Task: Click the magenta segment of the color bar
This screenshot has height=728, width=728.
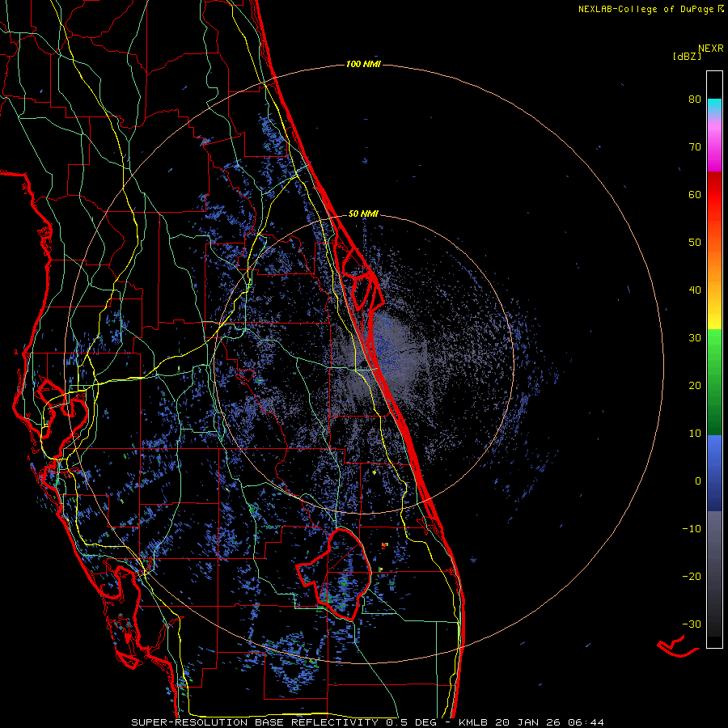Action: (714, 148)
